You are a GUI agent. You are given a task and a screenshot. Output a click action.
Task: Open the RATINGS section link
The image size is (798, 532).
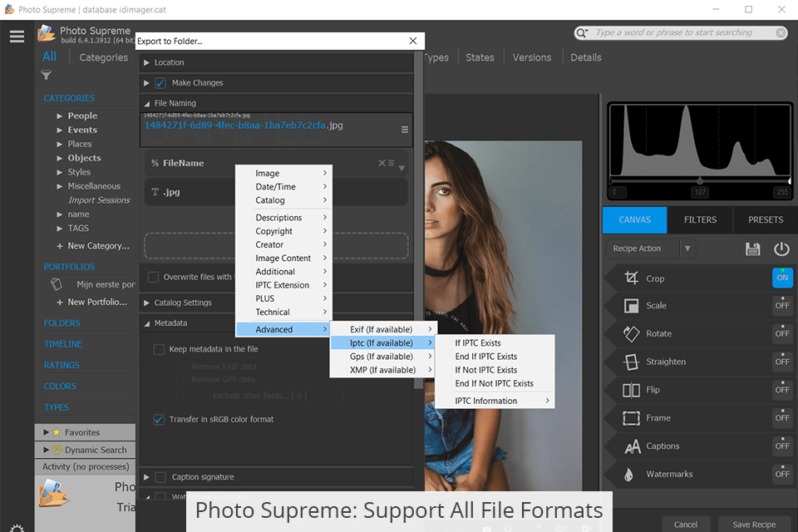point(62,365)
